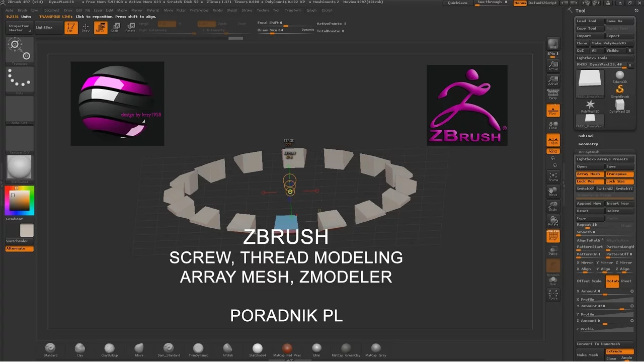
Task: Select the hPolish brush
Action: (x=227, y=349)
